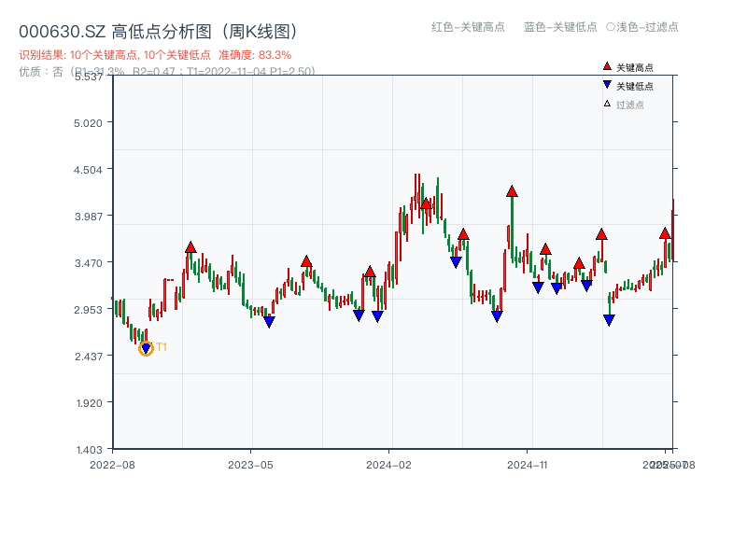Click the 4.504 y-axis label
The image size is (747, 560).
pos(88,170)
